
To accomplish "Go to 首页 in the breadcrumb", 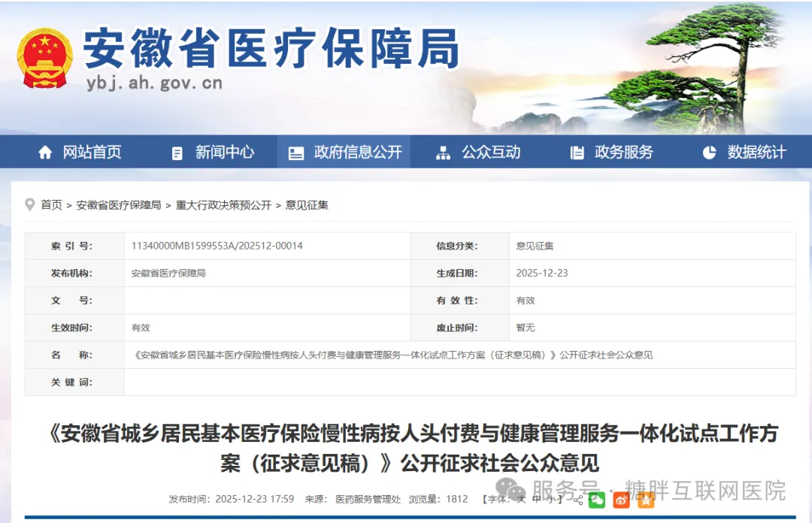I will pos(51,205).
